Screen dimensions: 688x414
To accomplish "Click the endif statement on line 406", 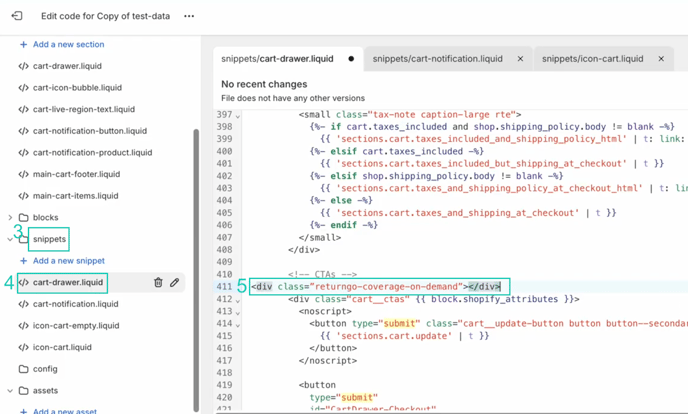I will point(344,225).
